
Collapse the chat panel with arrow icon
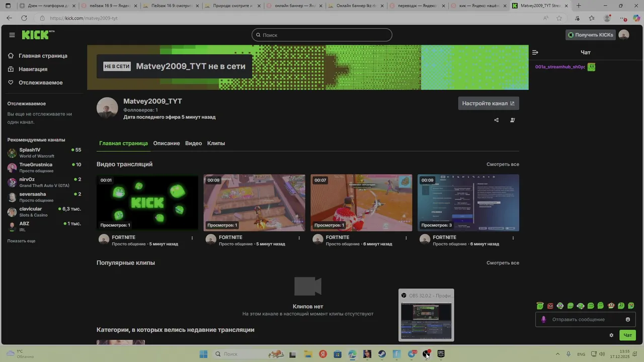[535, 52]
